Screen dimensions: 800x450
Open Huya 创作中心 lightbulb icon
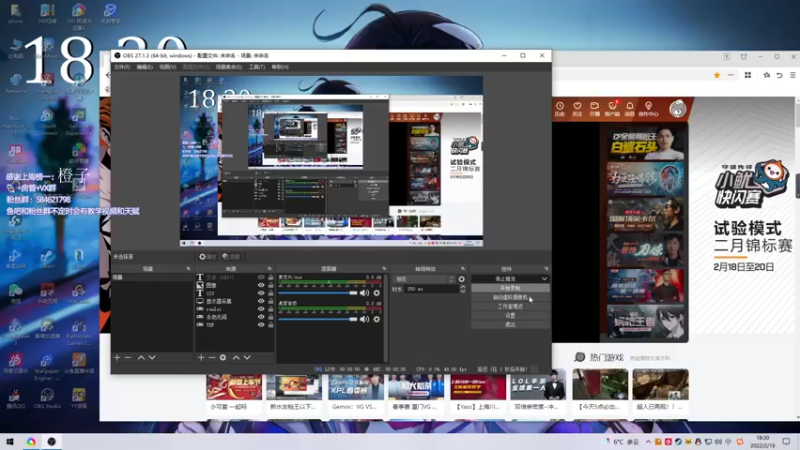click(x=648, y=109)
